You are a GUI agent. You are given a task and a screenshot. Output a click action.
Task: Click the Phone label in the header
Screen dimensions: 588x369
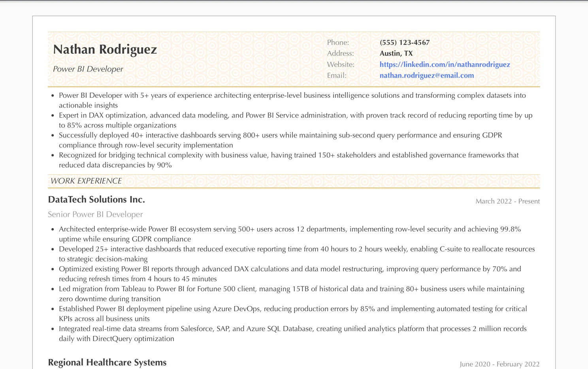coord(337,42)
